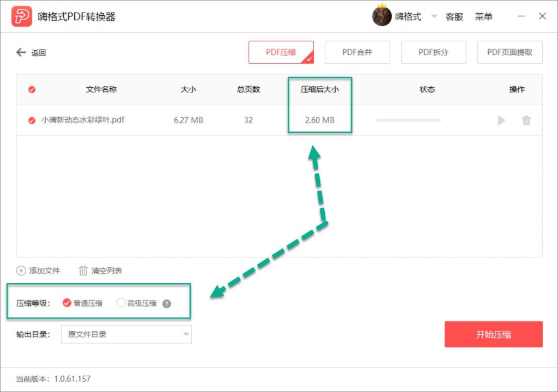Open the user avatar profile picture
Image resolution: width=558 pixels, height=392 pixels.
[x=382, y=16]
